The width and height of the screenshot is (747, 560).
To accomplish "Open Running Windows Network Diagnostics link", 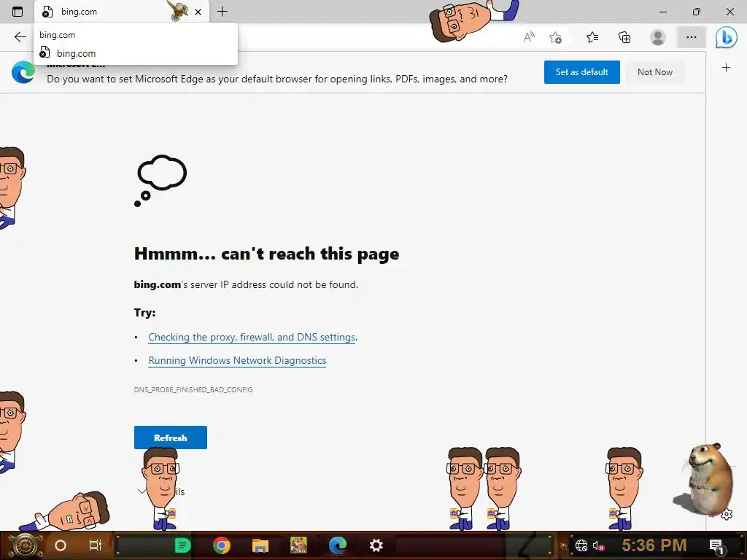I will coord(237,360).
